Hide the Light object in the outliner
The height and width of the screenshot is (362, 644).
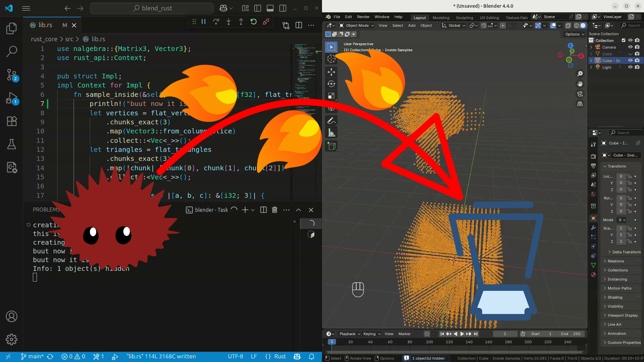(x=630, y=67)
